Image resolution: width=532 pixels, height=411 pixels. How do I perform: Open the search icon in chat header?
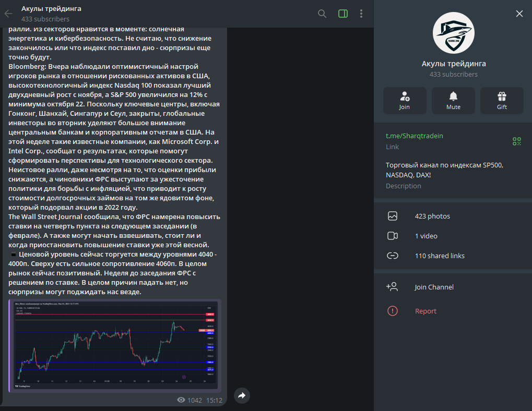(322, 14)
